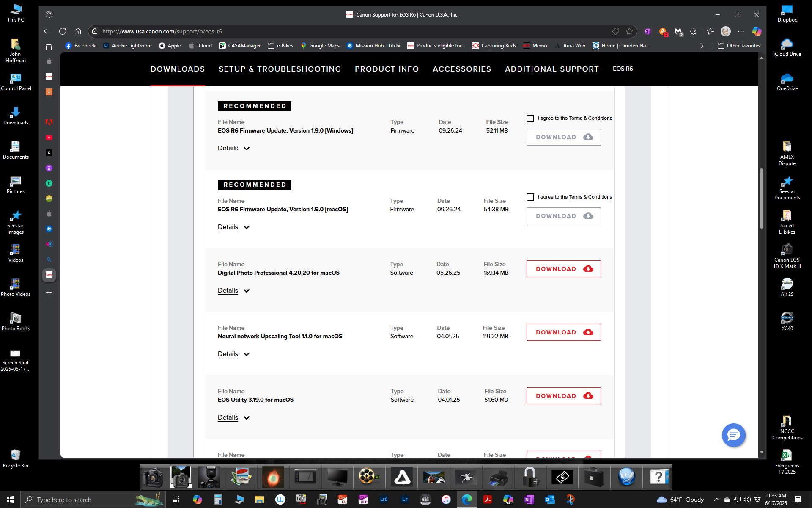812x508 pixels.
Task: Switch to Setup & Troubleshooting tab
Action: pyautogui.click(x=280, y=69)
